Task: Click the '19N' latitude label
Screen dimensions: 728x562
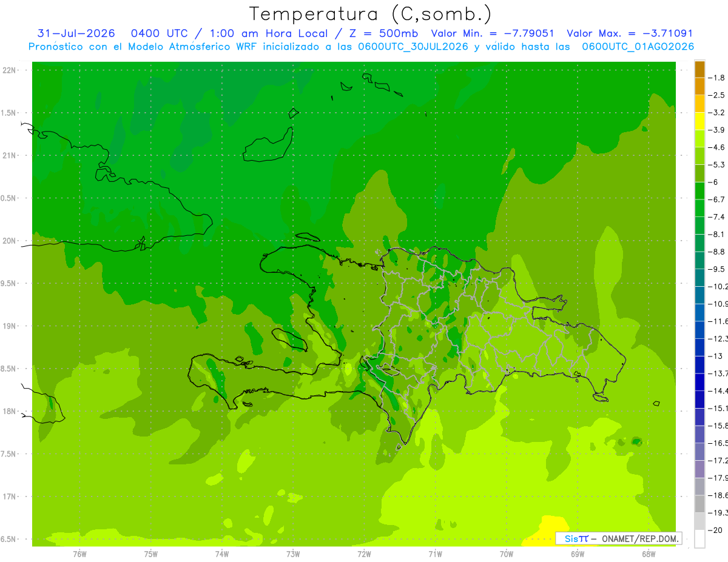Action: (x=10, y=326)
